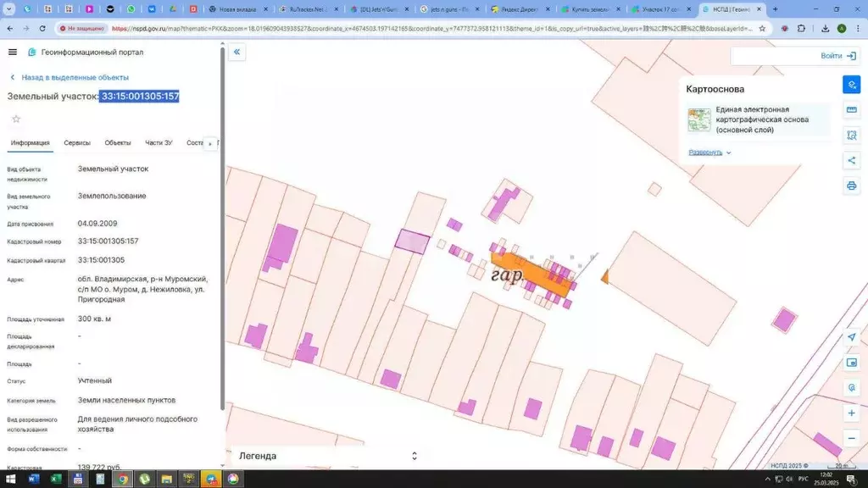Click the ruler measurement tool
The image size is (868, 488).
click(851, 110)
